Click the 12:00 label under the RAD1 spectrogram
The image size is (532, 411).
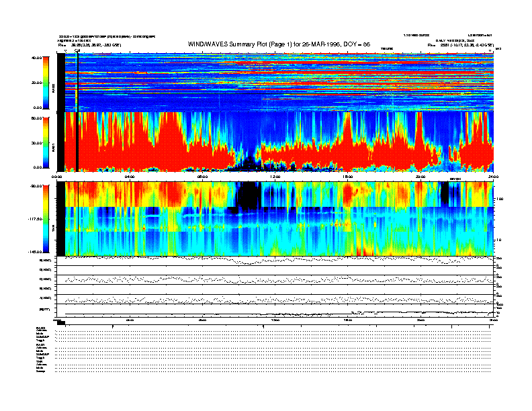point(275,177)
